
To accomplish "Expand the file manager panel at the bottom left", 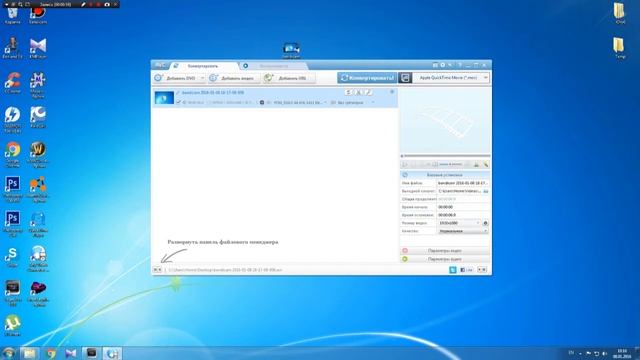I will pyautogui.click(x=157, y=270).
